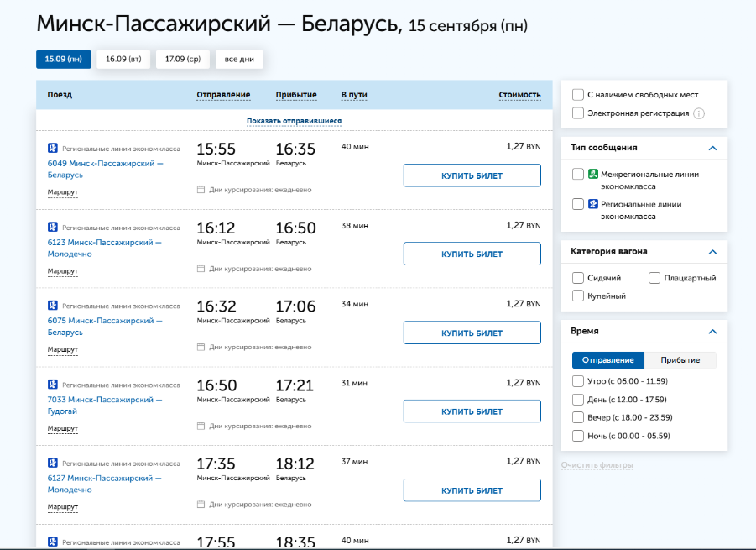Click regional line icon for train 6049
Screen dimensions: 756x550
[x=52, y=149]
